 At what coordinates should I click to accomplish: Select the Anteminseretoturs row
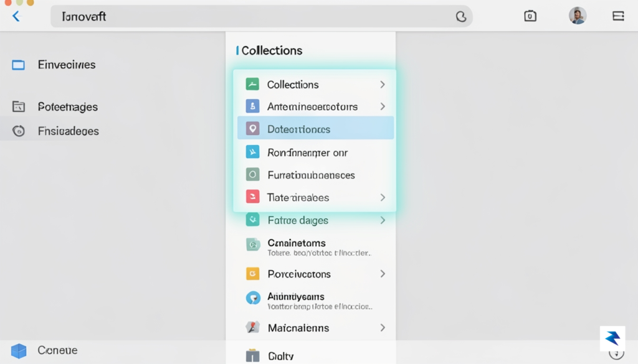[315, 106]
